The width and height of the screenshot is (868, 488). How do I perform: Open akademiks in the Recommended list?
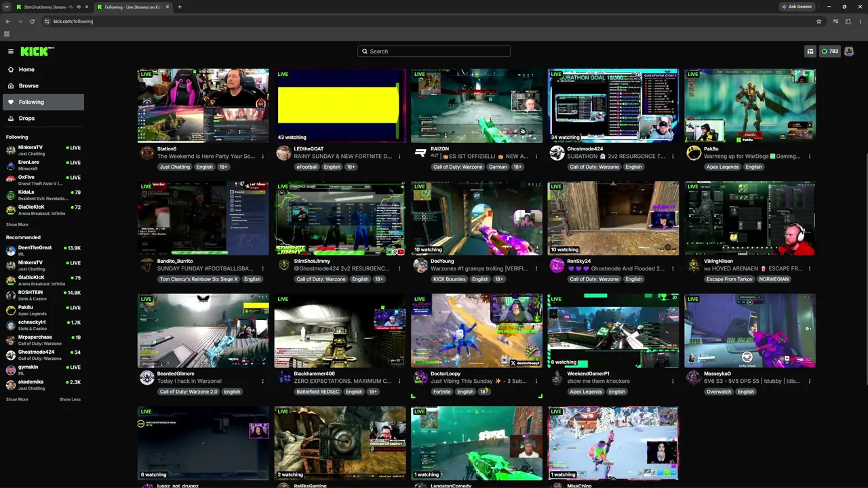tap(43, 385)
